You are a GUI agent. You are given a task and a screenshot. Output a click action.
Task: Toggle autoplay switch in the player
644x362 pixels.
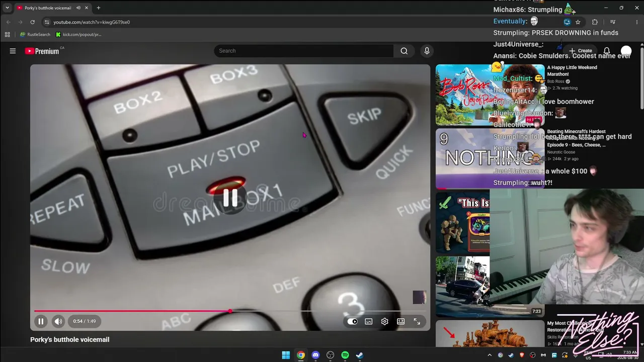(x=352, y=321)
